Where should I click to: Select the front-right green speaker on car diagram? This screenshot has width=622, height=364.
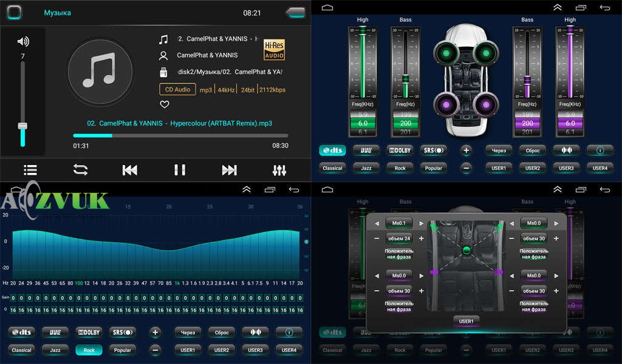click(x=486, y=53)
